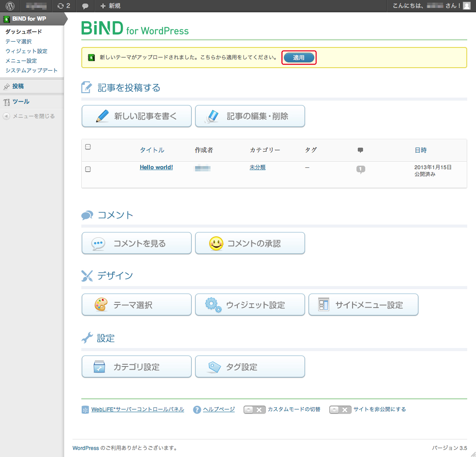Open メニュー設定 in the sidebar
The height and width of the screenshot is (457, 476).
(x=21, y=61)
